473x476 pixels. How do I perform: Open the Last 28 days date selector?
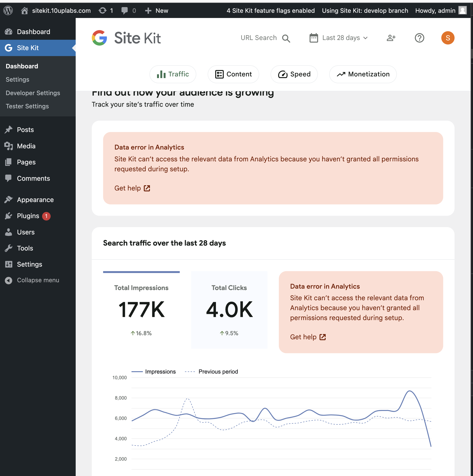coord(339,38)
